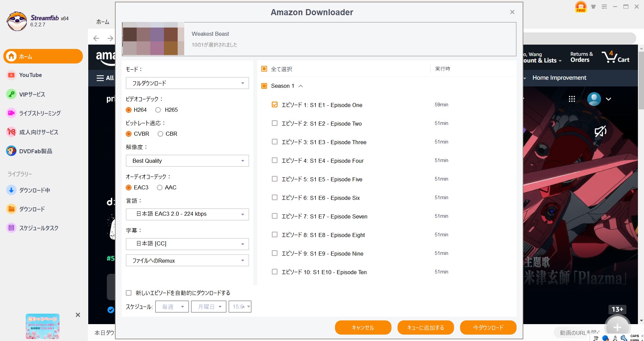The image size is (644, 341).
Task: Click the browser forward arrow
Action: 110,38
